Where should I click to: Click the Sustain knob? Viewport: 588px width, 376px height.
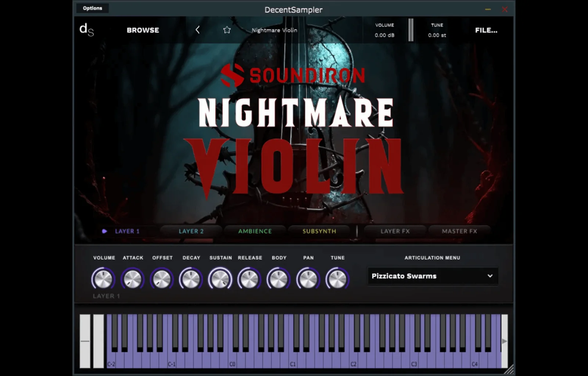point(220,279)
